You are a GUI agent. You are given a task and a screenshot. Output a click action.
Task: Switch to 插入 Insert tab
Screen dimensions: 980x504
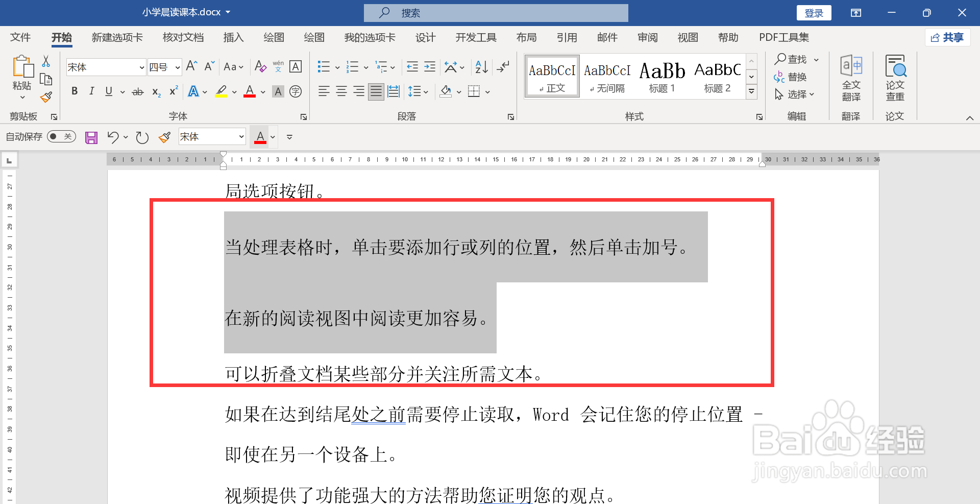click(234, 37)
